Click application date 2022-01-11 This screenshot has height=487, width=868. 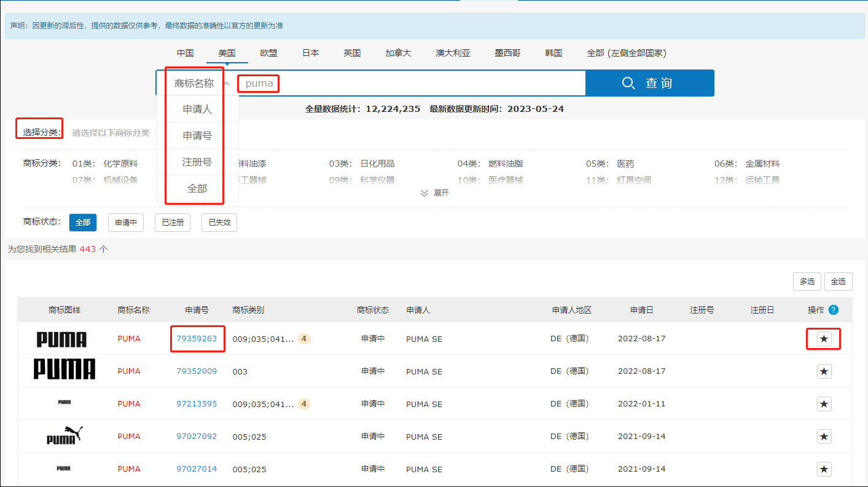(x=641, y=404)
